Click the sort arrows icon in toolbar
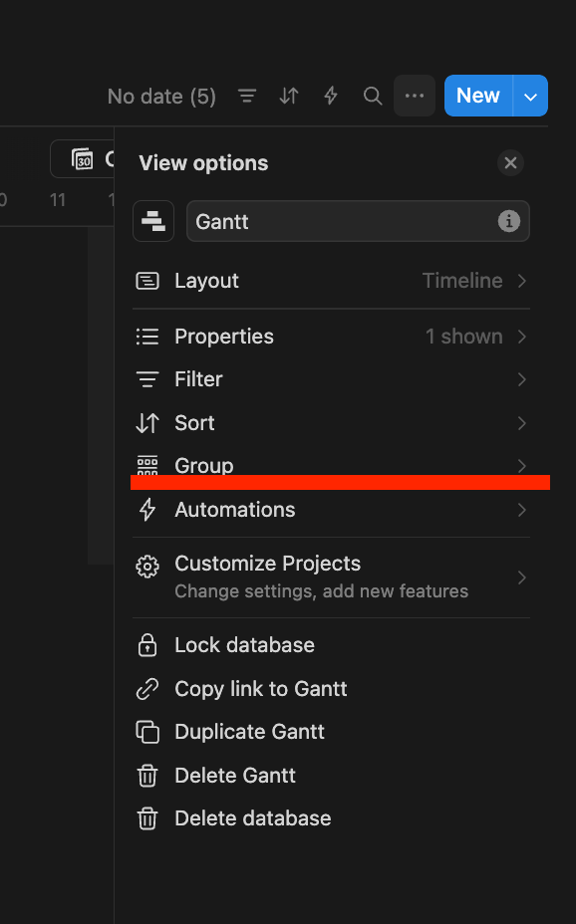 [x=289, y=96]
